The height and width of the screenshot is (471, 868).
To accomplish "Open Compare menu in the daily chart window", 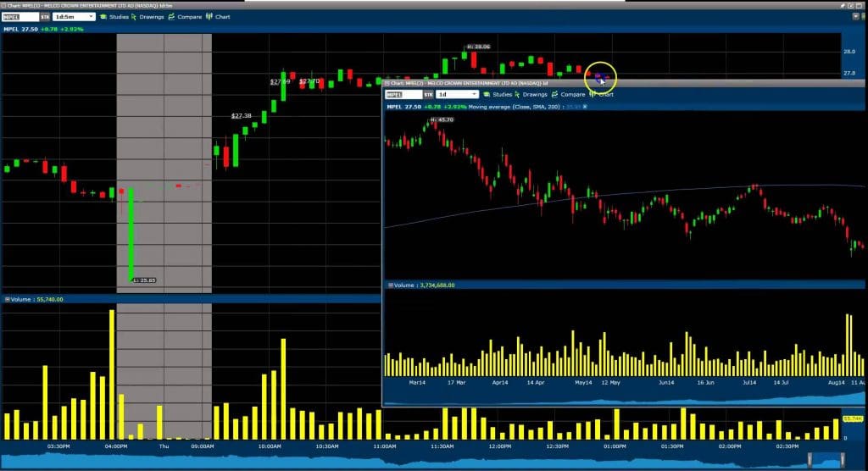I will (x=568, y=94).
